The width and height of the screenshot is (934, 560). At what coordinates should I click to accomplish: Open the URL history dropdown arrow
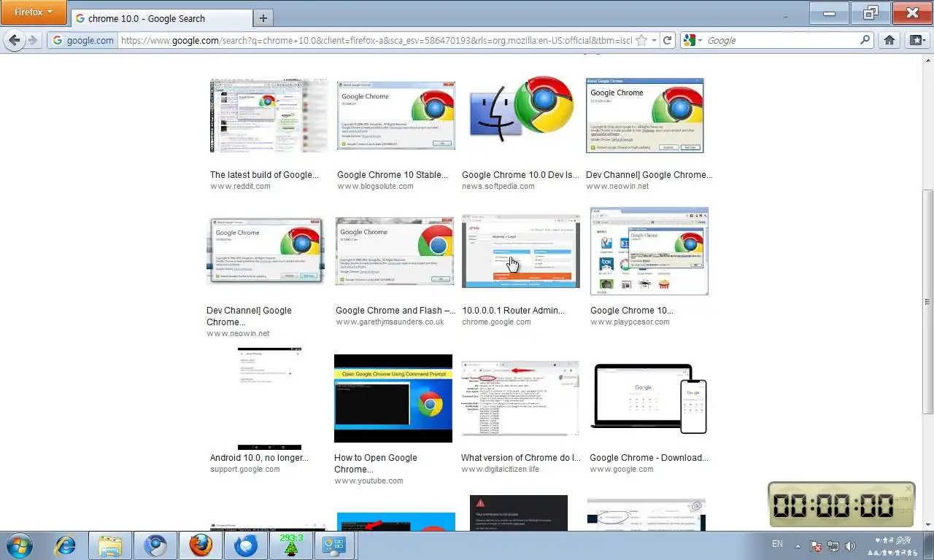654,40
